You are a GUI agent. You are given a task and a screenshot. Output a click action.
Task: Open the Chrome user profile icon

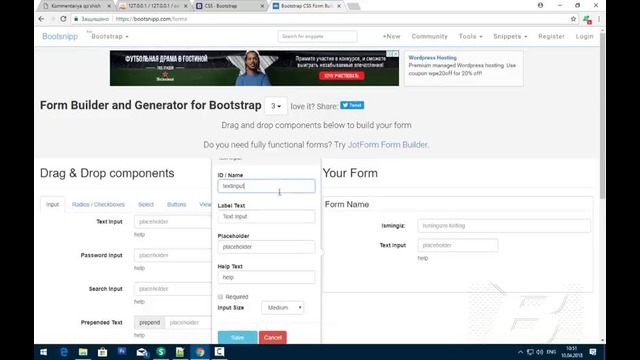coord(540,5)
